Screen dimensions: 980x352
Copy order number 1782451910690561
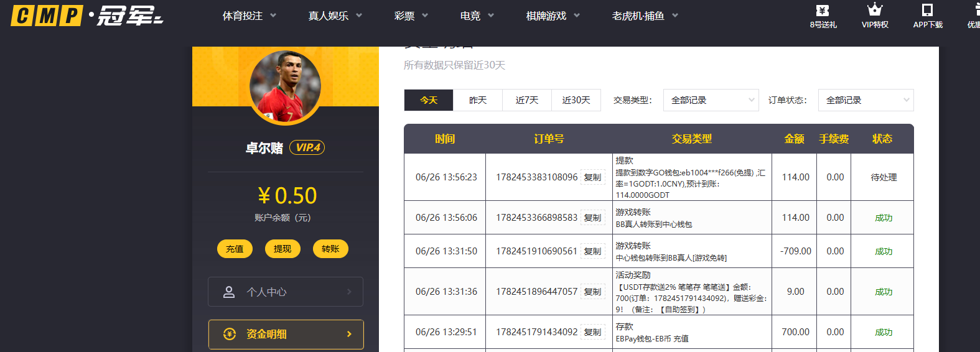[x=592, y=251]
